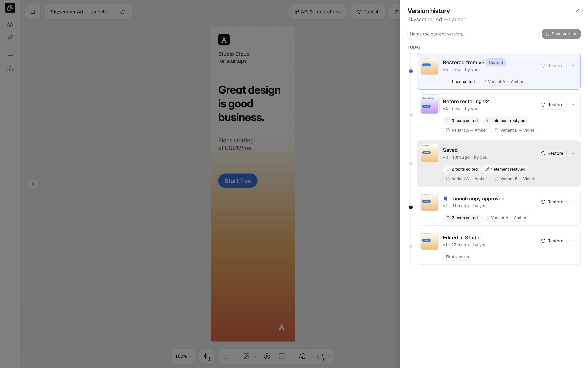The width and height of the screenshot is (588, 368).
Task: Restore the Saved v3 version
Action: pos(552,153)
